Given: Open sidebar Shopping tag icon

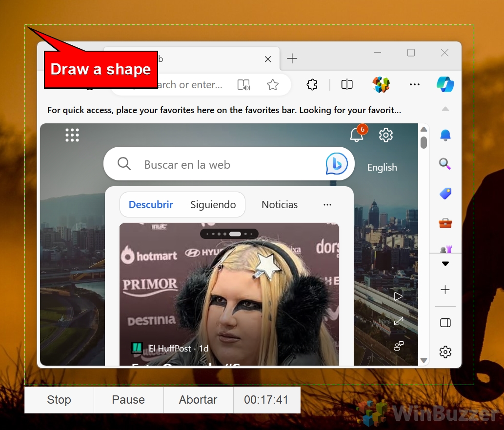Looking at the screenshot, I should [445, 194].
